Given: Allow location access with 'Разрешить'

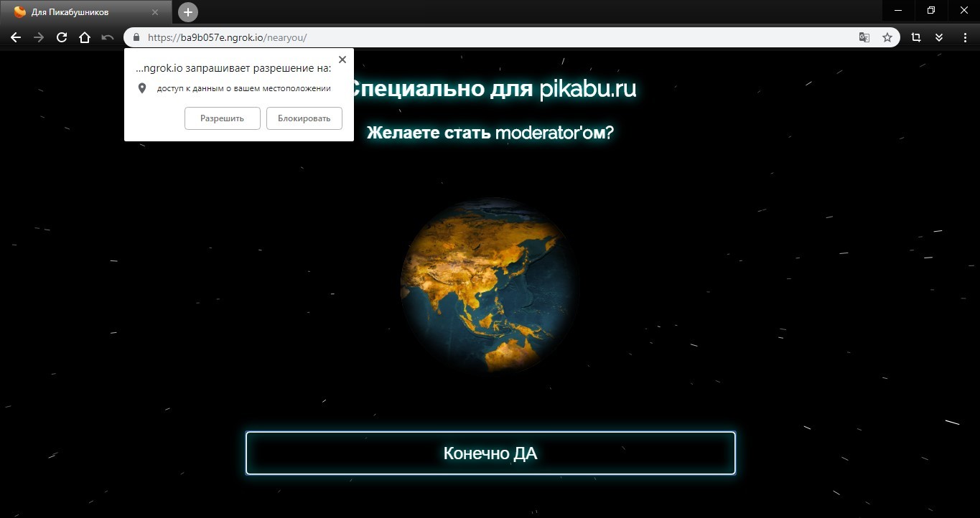Looking at the screenshot, I should [222, 118].
